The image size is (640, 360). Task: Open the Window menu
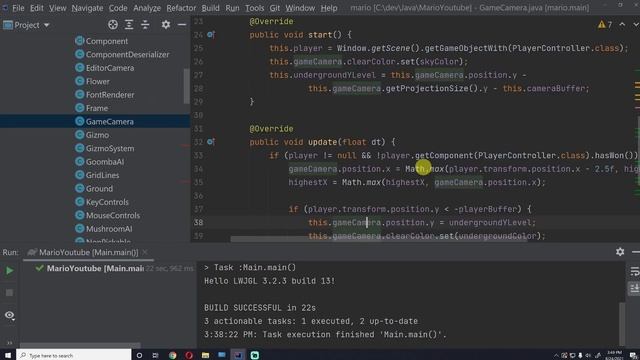click(x=300, y=8)
